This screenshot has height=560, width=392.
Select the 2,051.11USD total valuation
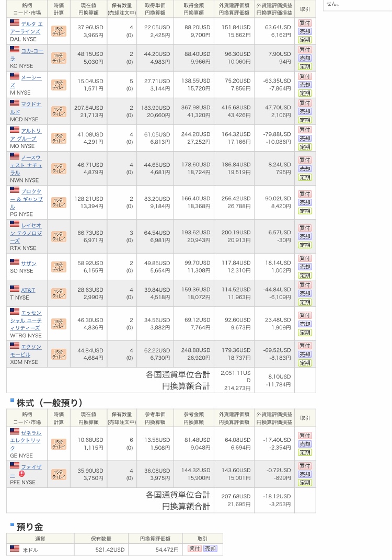tap(236, 376)
